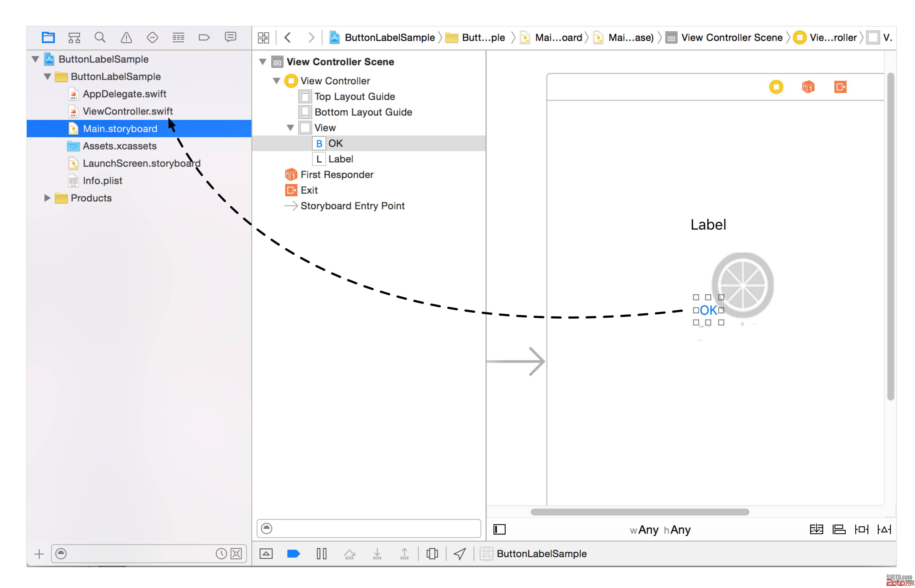Drag the horizontal scroll bar in canvas
Screen dimensions: 915x588
point(640,511)
